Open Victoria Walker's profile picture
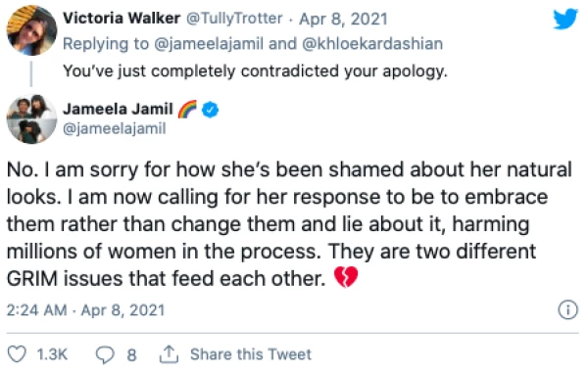This screenshot has width=588, height=374. pos(32,30)
